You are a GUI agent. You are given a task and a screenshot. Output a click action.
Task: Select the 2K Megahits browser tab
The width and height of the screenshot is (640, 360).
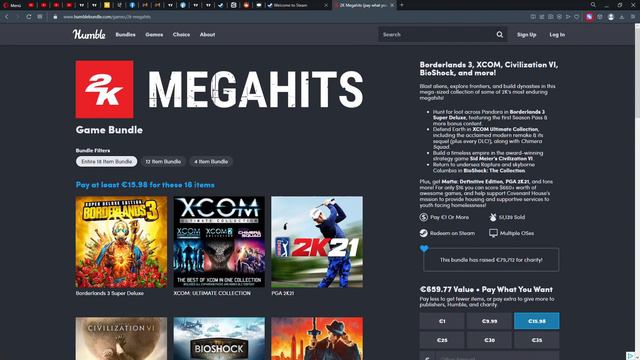click(x=363, y=5)
